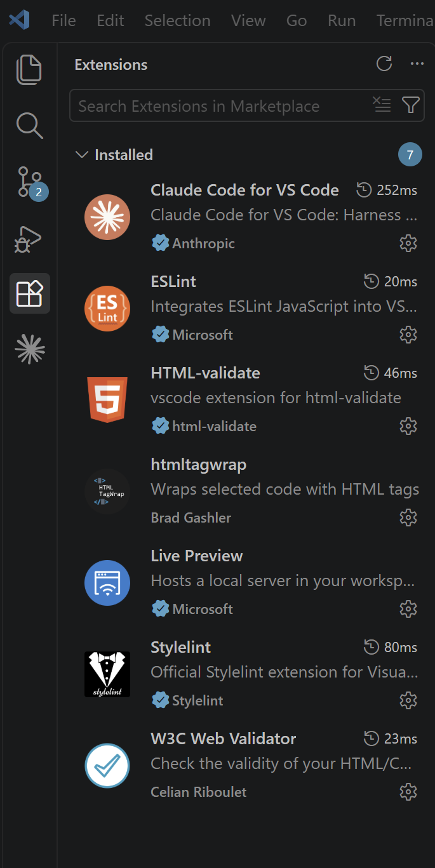Click the ESLint extension logo
The height and width of the screenshot is (868, 435).
tap(107, 309)
